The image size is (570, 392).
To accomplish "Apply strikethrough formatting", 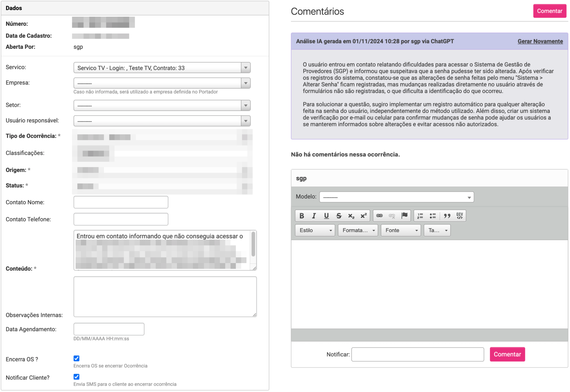I will click(338, 216).
